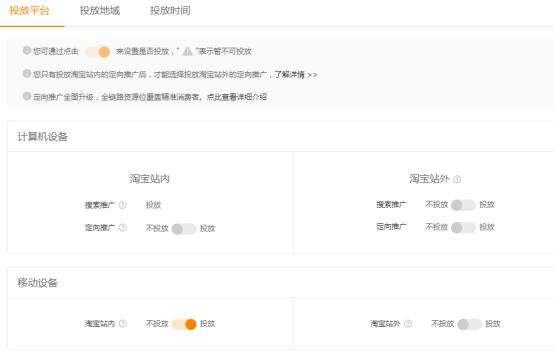The width and height of the screenshot is (554, 360).
Task: Click the warning triangle icon in the tips
Action: point(188,52)
